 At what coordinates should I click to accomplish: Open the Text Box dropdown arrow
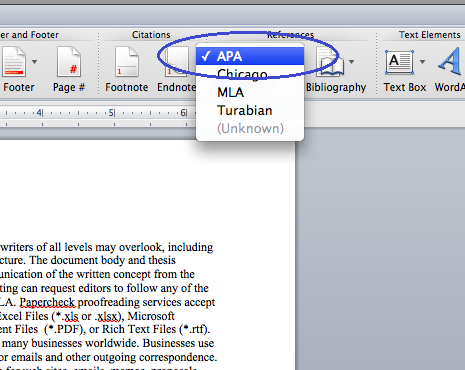tap(422, 62)
